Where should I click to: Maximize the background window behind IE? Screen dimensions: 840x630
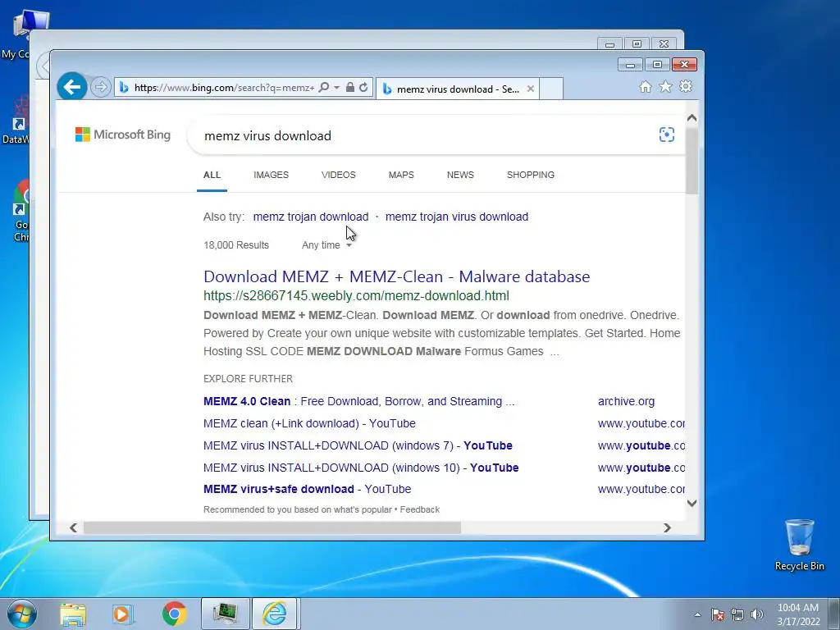point(637,44)
